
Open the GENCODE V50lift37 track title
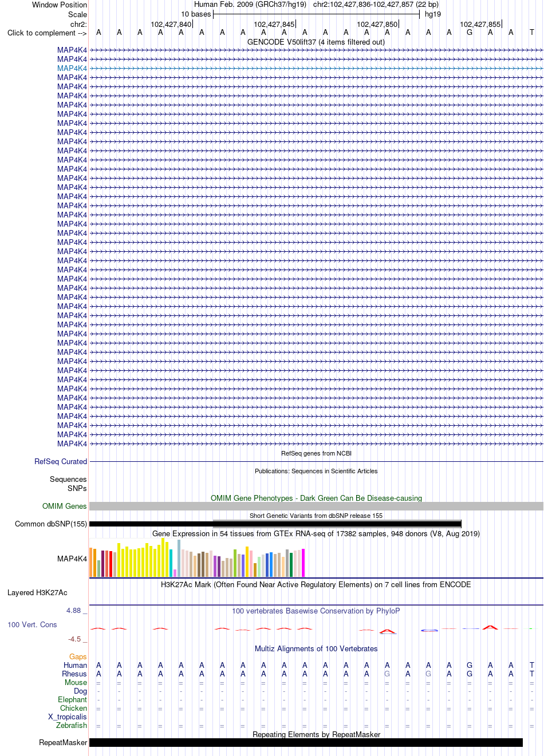pos(316,42)
